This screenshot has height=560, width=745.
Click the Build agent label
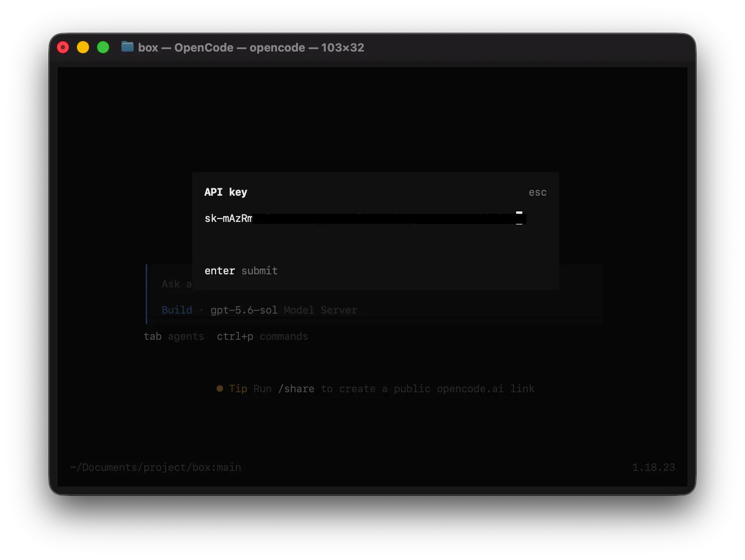(177, 310)
